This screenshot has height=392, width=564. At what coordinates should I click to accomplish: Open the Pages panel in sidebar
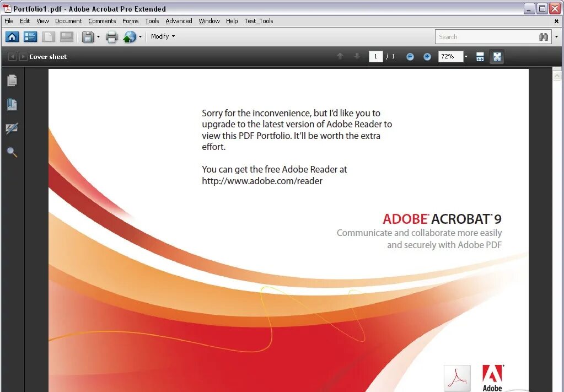click(12, 80)
